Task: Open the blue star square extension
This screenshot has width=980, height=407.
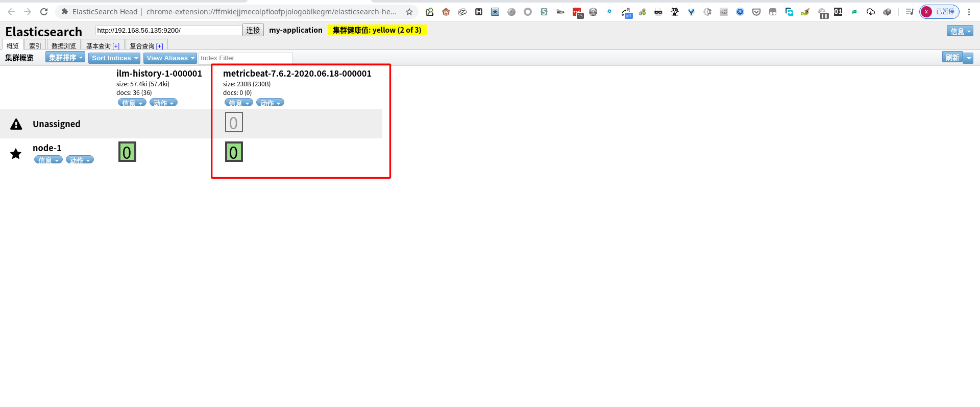Action: pyautogui.click(x=495, y=12)
